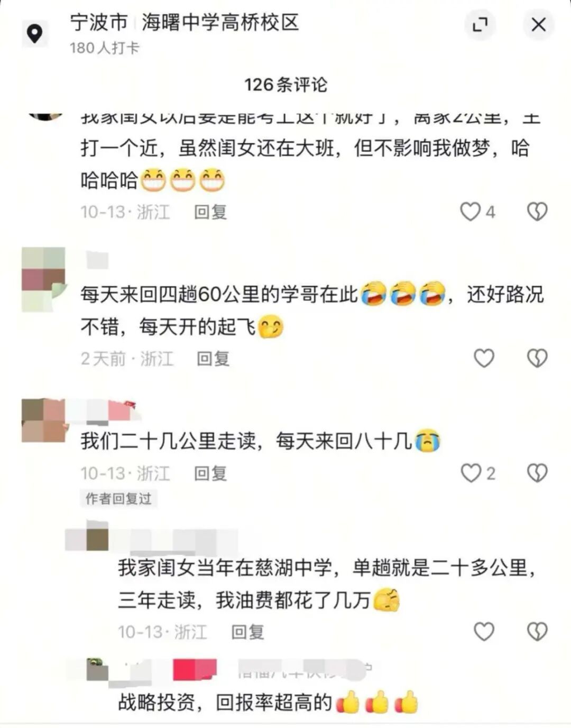
Task: Like the 慈湖中学 reply
Action: [x=484, y=631]
